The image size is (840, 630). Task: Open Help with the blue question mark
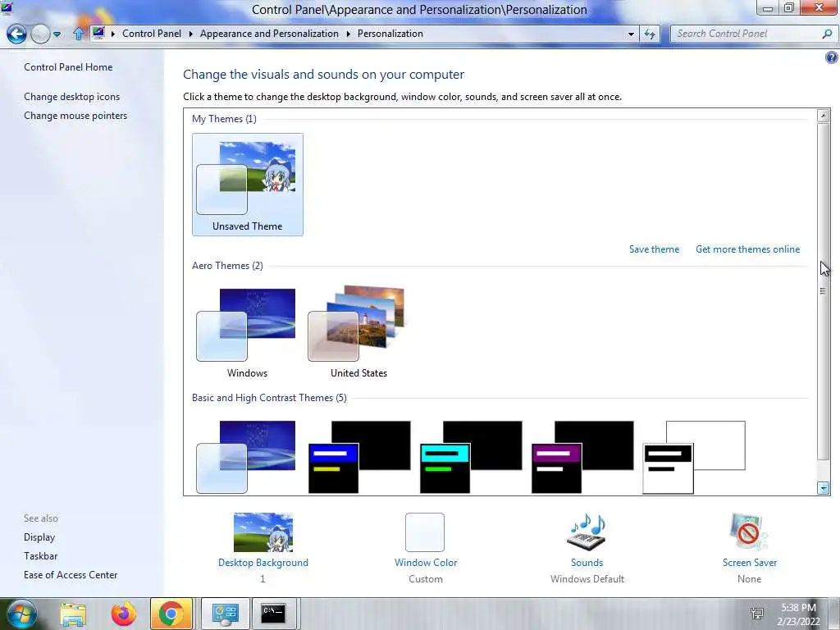[832, 57]
